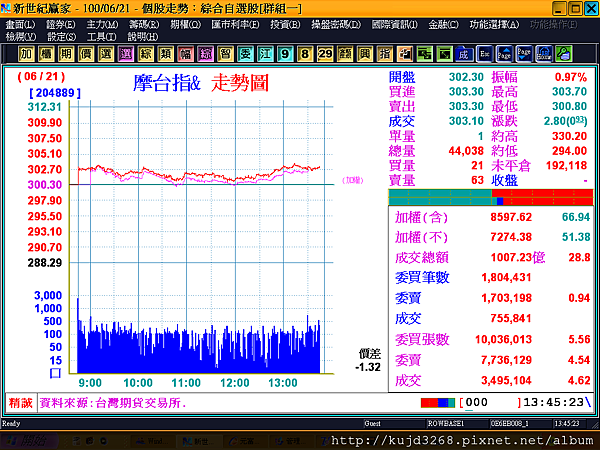Open the 說明(H) help menu
Viewport: 600px width, 450px height.
coord(143,37)
